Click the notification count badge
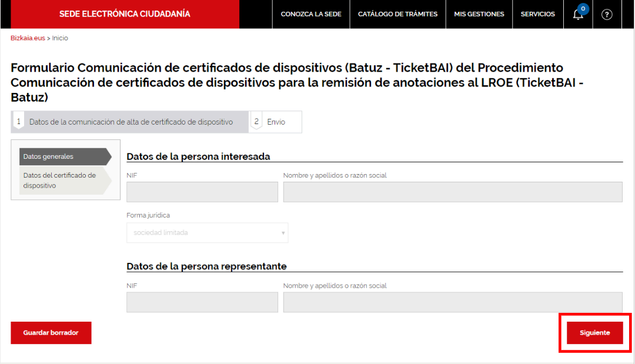The image size is (635, 364). coord(583,8)
